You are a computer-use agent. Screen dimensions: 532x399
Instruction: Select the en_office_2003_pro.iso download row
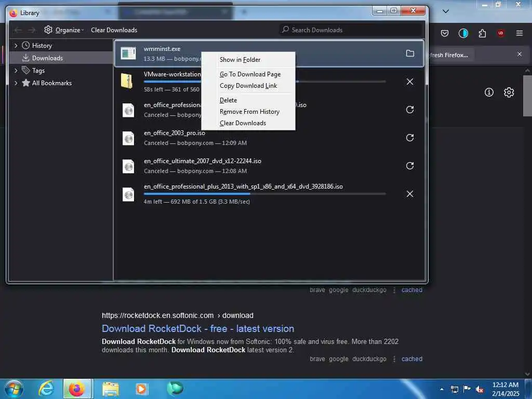(269, 138)
